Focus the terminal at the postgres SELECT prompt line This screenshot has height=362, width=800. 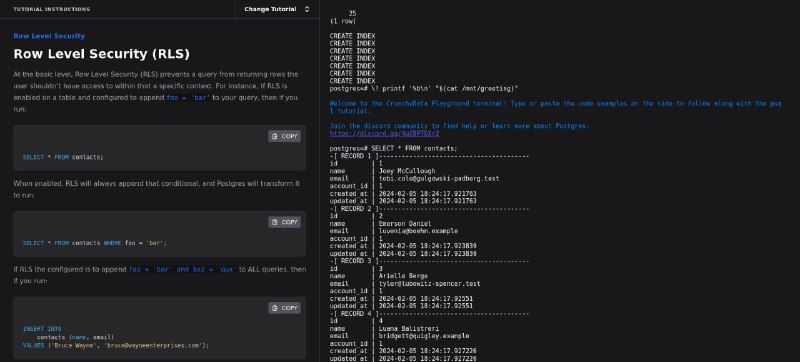pos(394,148)
